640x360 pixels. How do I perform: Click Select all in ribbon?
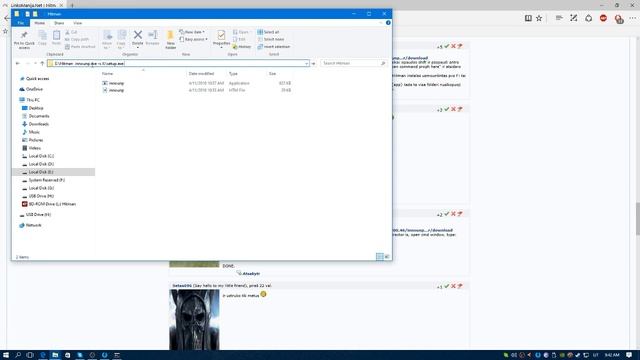[268, 32]
